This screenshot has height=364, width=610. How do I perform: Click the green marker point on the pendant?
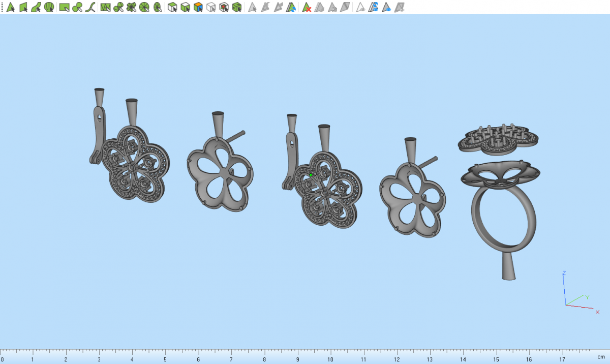point(311,175)
